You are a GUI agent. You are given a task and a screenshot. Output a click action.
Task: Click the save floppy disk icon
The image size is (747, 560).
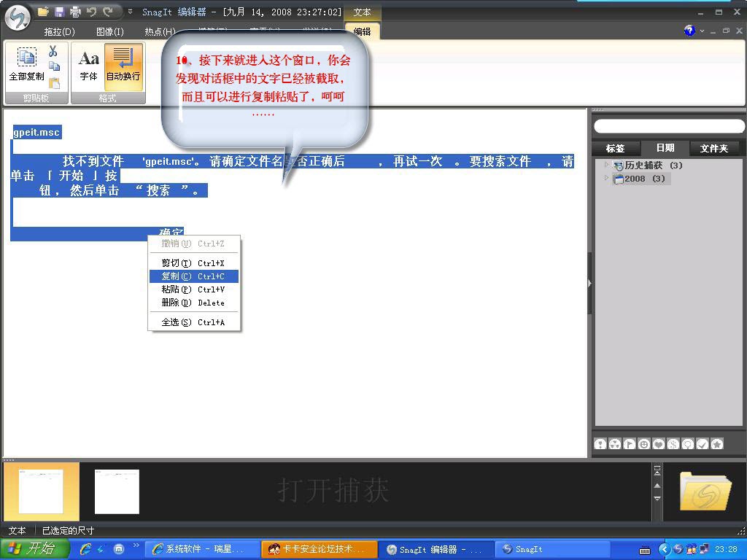[59, 12]
